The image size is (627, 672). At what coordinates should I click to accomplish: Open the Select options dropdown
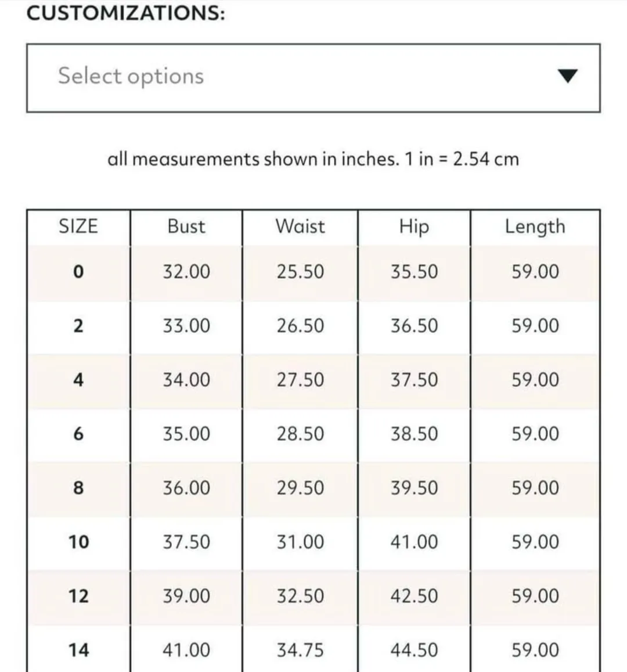pyautogui.click(x=312, y=77)
